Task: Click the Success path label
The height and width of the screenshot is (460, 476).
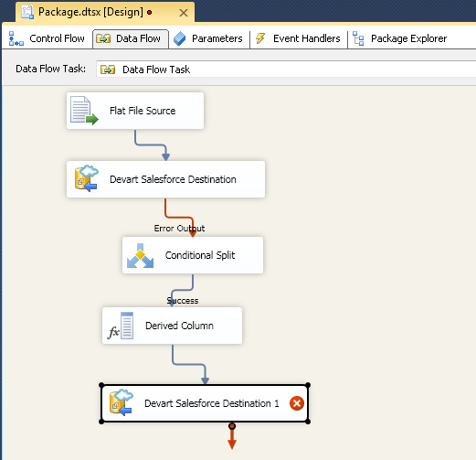Action: tap(183, 301)
